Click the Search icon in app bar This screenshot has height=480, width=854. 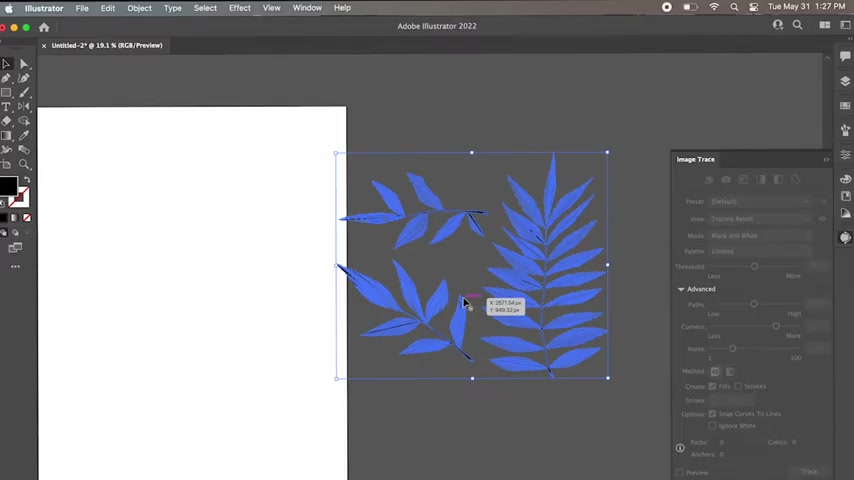coord(797,25)
